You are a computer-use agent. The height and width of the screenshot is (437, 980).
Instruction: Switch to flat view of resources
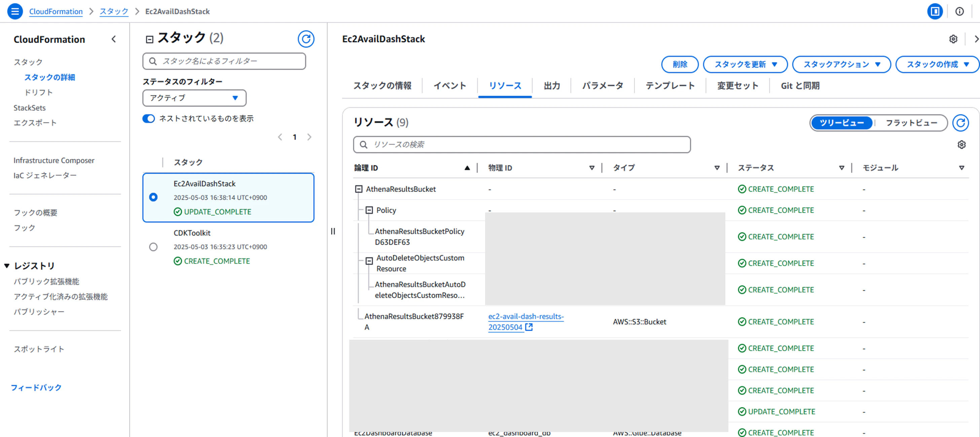click(911, 123)
